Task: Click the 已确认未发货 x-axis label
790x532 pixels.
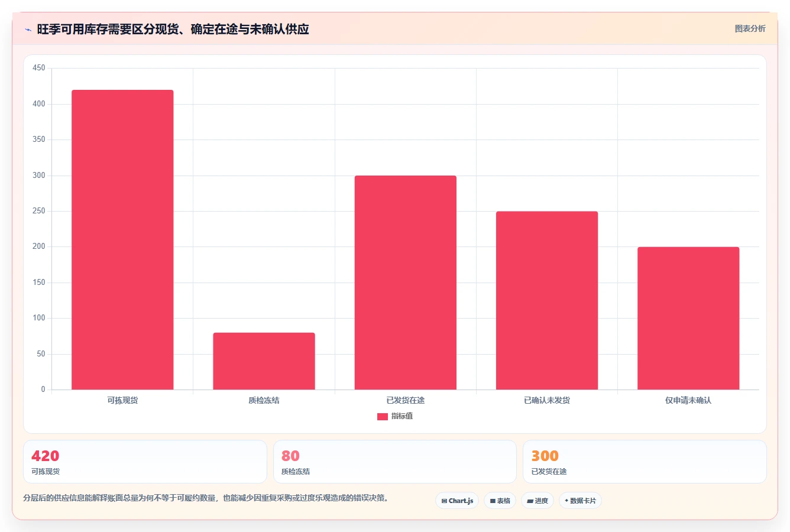Action: coord(546,400)
